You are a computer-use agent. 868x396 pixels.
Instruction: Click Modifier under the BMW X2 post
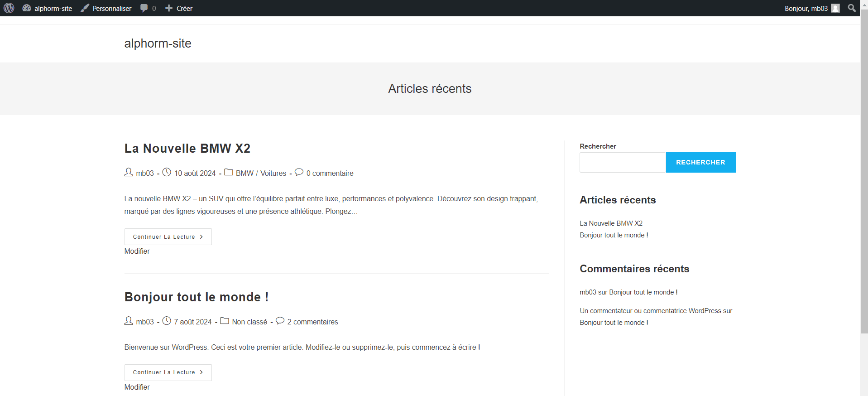click(137, 251)
